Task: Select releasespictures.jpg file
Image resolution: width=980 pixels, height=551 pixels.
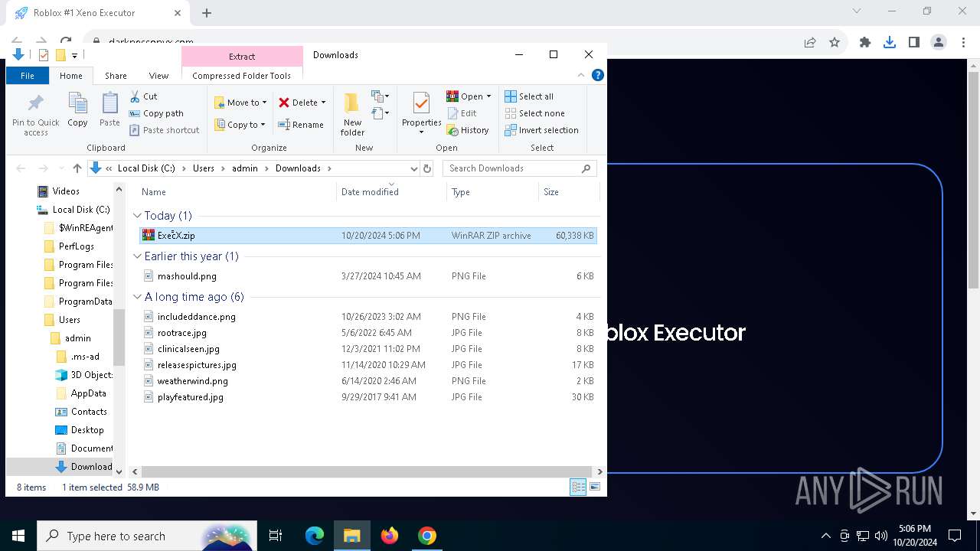Action: point(368,365)
